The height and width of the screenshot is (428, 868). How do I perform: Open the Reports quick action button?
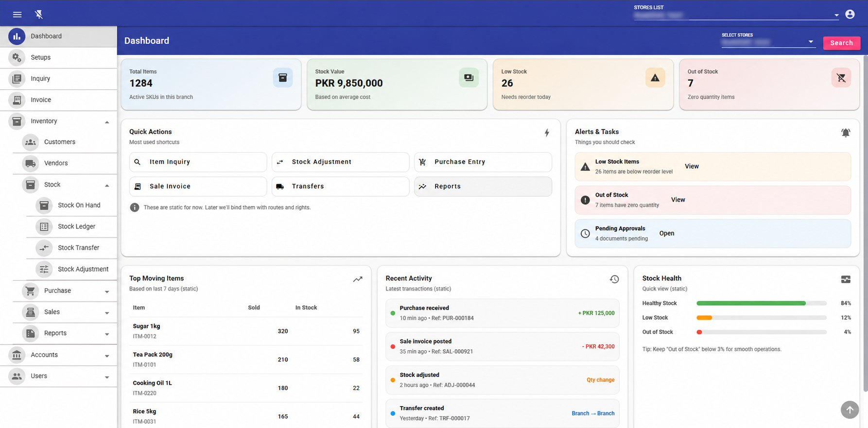coord(483,187)
